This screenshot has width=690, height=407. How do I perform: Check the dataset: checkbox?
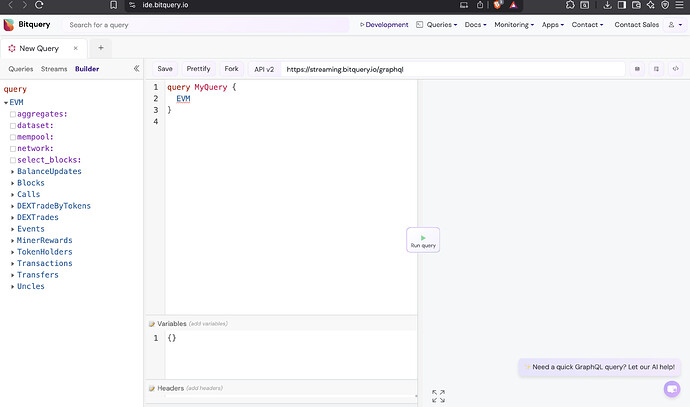click(x=13, y=126)
